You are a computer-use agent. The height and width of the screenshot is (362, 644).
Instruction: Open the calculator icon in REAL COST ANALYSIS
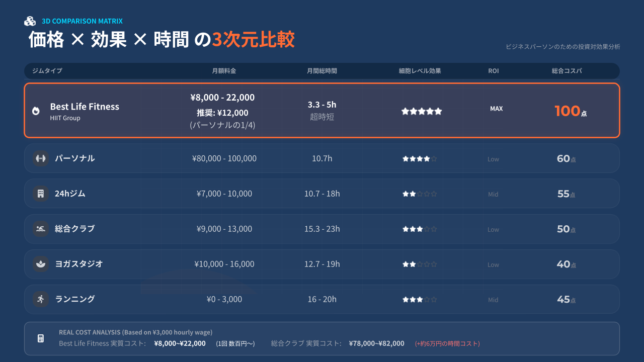[40, 338]
